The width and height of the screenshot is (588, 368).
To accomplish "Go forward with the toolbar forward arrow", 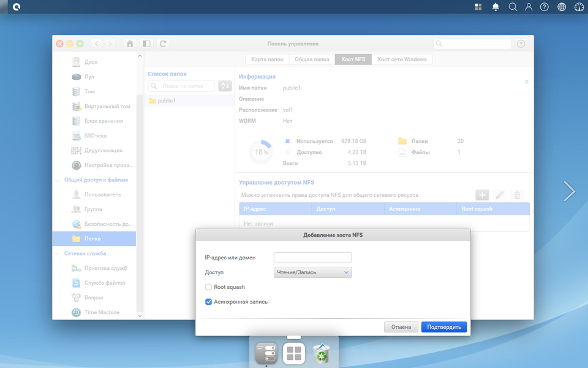I will (110, 44).
